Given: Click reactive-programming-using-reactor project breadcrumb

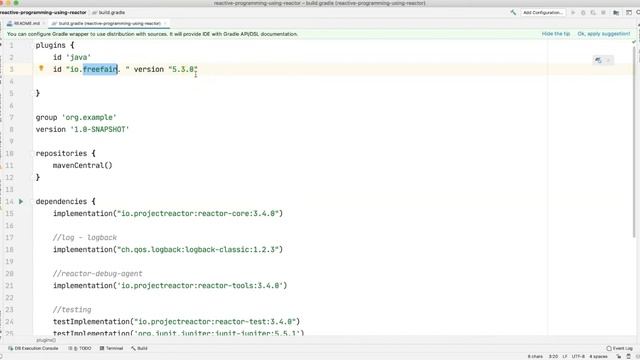Looking at the screenshot, I should (x=43, y=13).
